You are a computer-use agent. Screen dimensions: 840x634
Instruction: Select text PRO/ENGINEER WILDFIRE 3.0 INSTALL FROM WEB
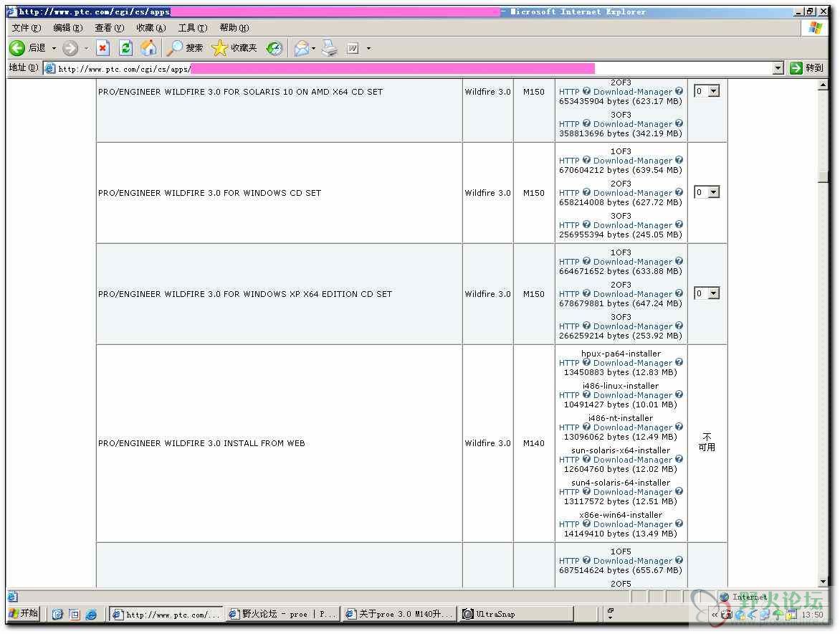click(202, 444)
